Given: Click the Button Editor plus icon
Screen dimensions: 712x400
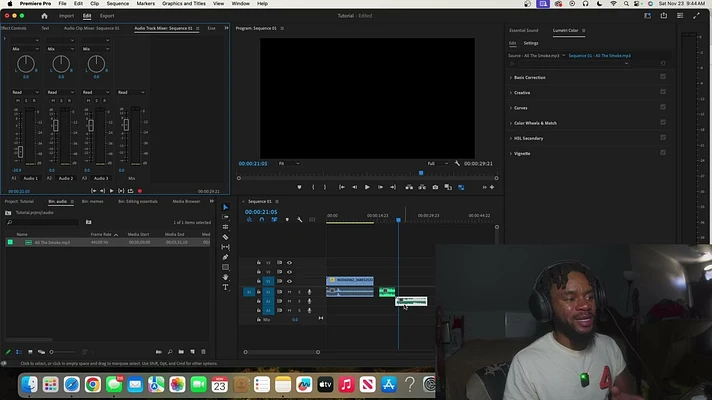Looking at the screenshot, I should click(x=492, y=187).
